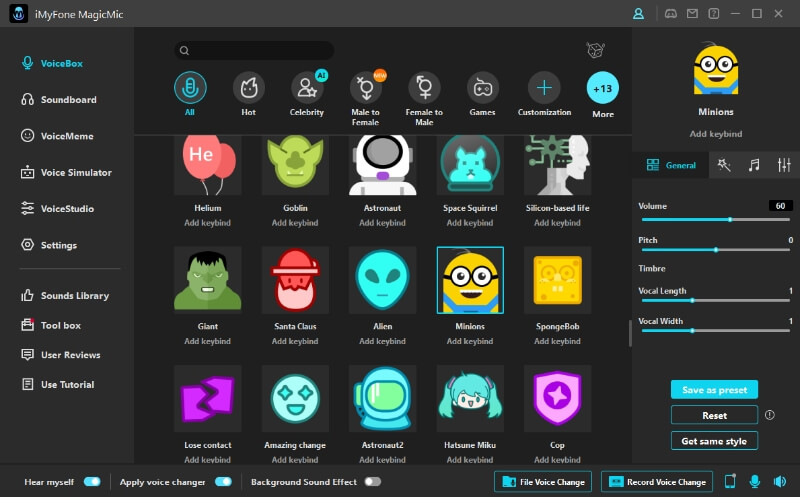The image size is (800, 497).
Task: Select Male to Female category
Action: point(365,98)
